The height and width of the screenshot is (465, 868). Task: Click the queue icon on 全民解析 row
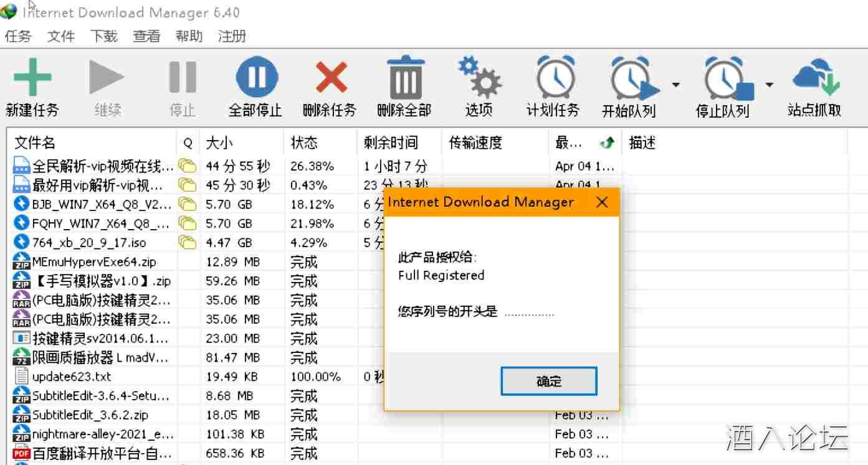(187, 166)
